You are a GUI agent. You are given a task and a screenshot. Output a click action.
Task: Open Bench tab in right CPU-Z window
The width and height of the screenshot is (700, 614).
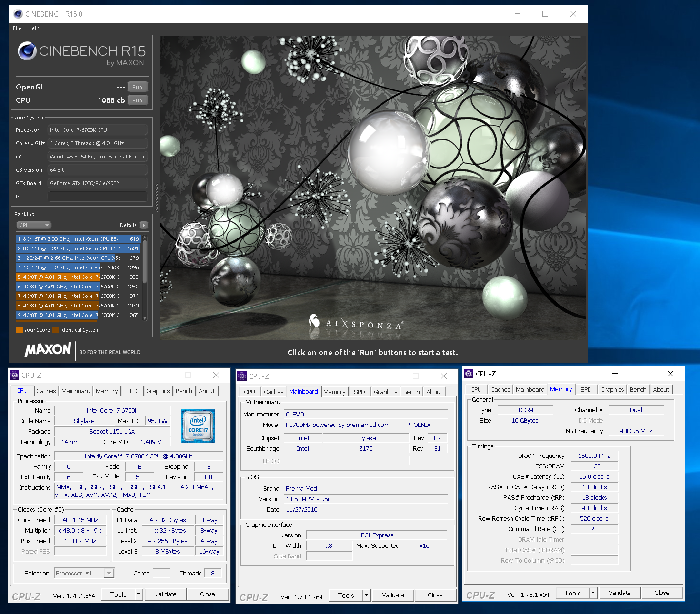pyautogui.click(x=639, y=389)
